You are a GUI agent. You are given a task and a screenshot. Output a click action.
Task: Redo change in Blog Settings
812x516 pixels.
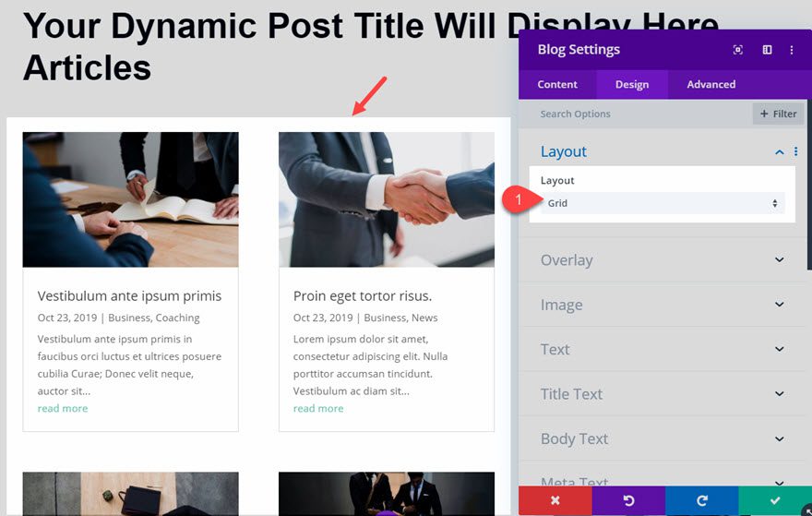click(701, 500)
